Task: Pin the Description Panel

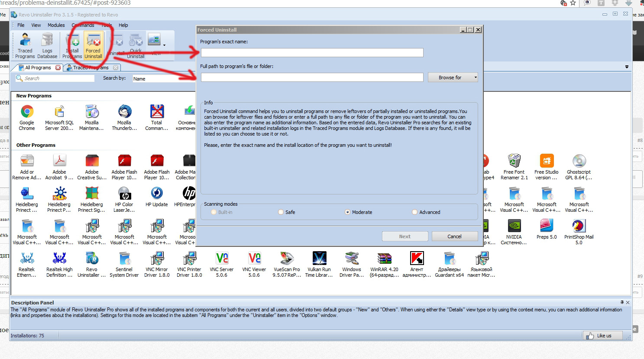Action: point(622,302)
